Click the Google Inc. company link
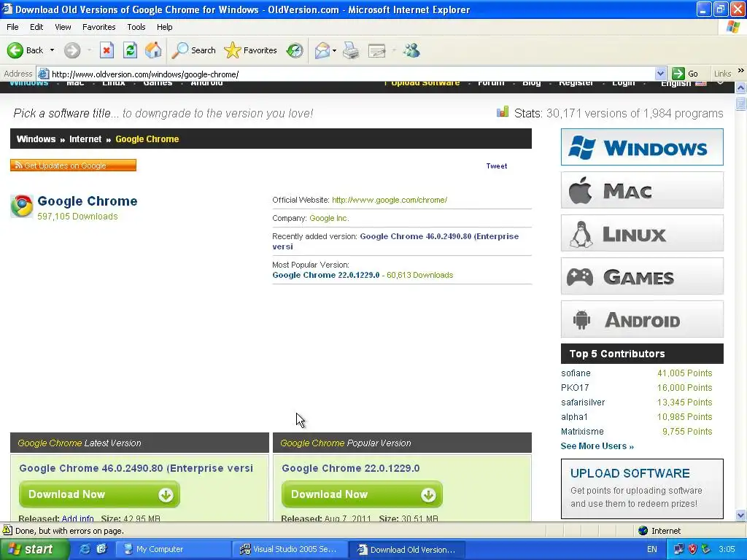Screen dimensions: 747x560 [x=329, y=218]
